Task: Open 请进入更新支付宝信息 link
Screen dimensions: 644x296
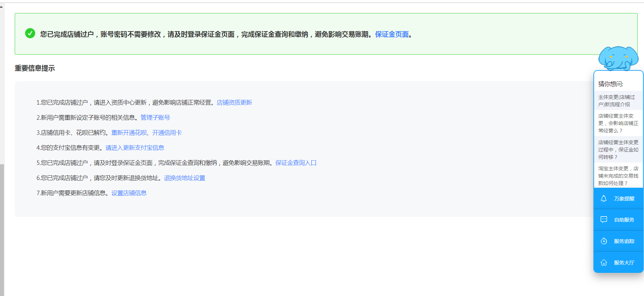Action: [x=135, y=148]
